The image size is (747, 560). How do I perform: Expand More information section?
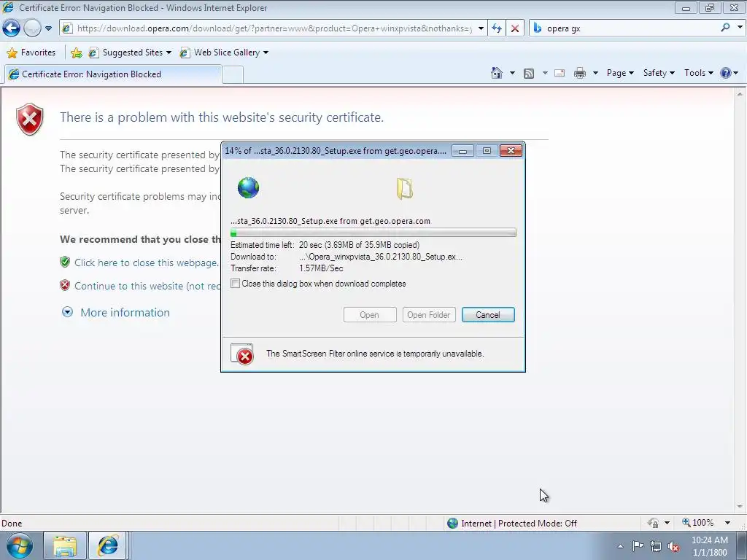click(67, 312)
